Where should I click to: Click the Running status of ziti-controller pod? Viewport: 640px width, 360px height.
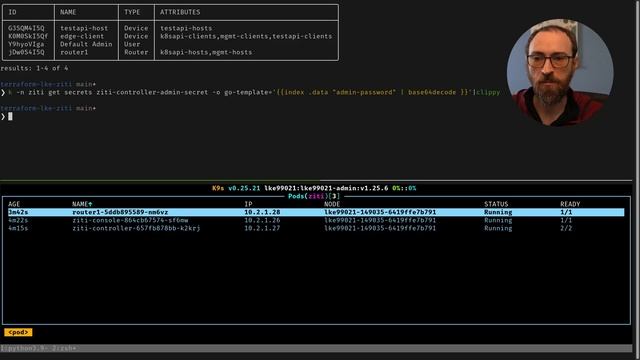498,228
